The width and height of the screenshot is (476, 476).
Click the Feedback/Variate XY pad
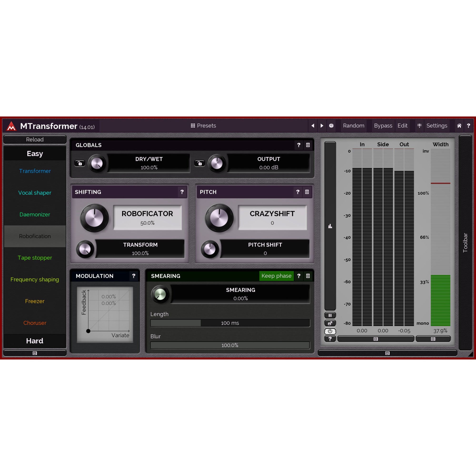(105, 314)
